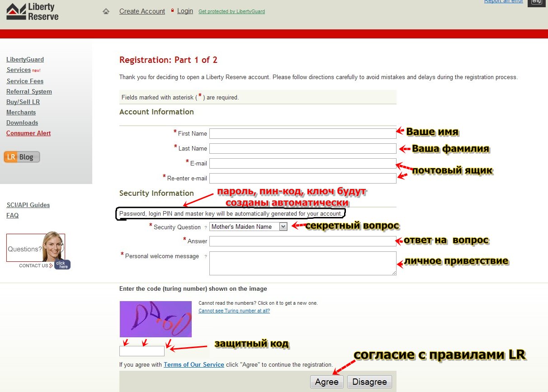The height and width of the screenshot is (392, 548).
Task: Focus the Personal welcome message textarea
Action: pyautogui.click(x=303, y=263)
